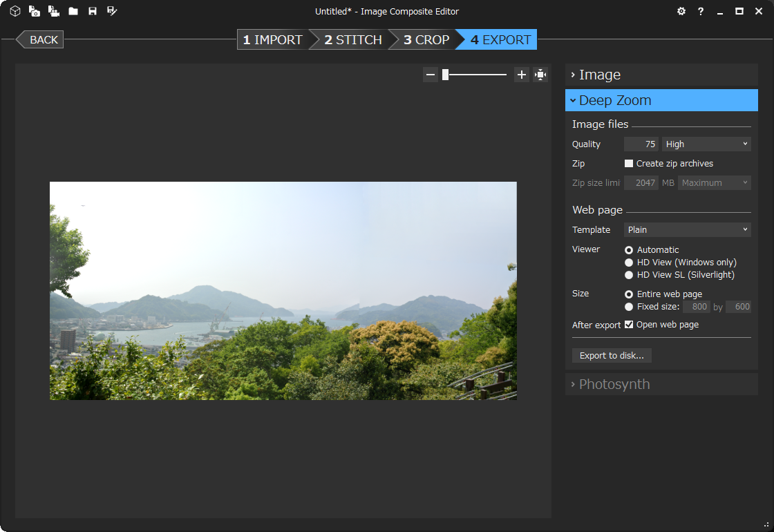The width and height of the screenshot is (774, 532).
Task: Open the Template dropdown
Action: pos(687,229)
